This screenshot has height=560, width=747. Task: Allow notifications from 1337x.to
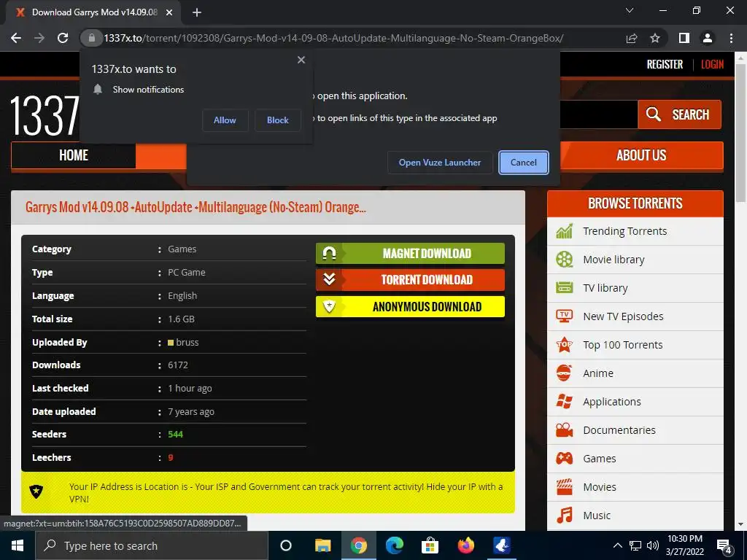click(x=225, y=120)
